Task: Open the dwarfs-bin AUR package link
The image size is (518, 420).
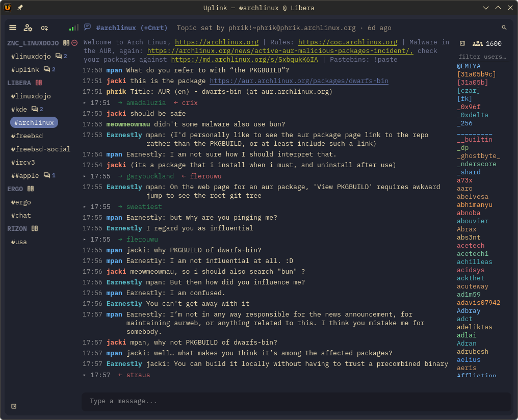Action: 299,81
